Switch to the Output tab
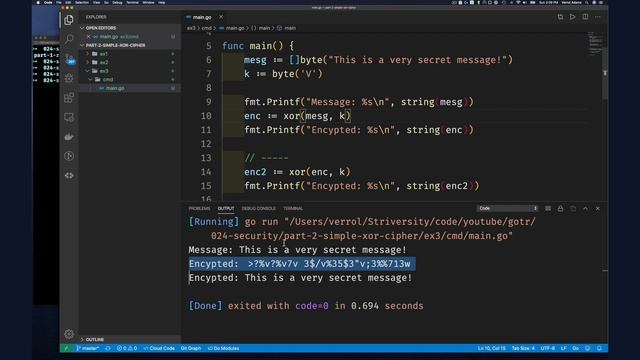640x360 pixels. point(226,208)
